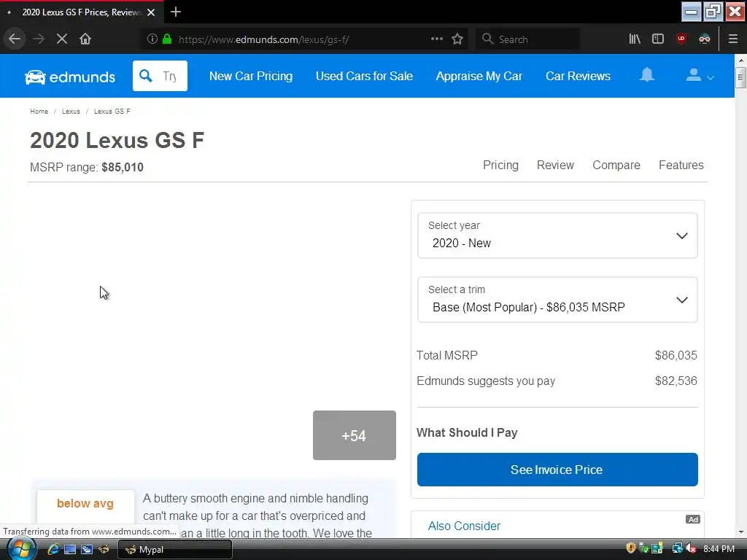Click the Edmunds site search box
Screen dimensions: 747x560
[x=160, y=76]
